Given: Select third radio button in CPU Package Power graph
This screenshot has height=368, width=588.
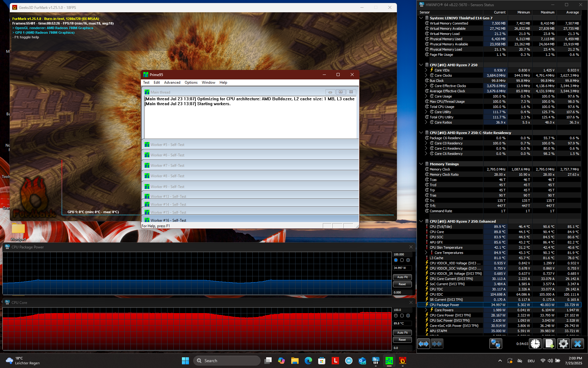Looking at the screenshot, I should [x=408, y=260].
